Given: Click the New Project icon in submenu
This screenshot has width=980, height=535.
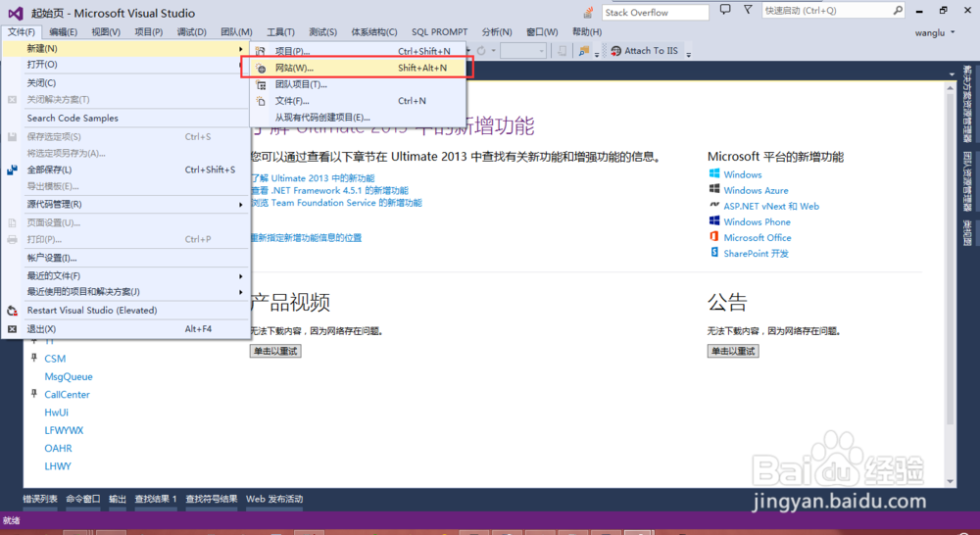Looking at the screenshot, I should [x=262, y=51].
